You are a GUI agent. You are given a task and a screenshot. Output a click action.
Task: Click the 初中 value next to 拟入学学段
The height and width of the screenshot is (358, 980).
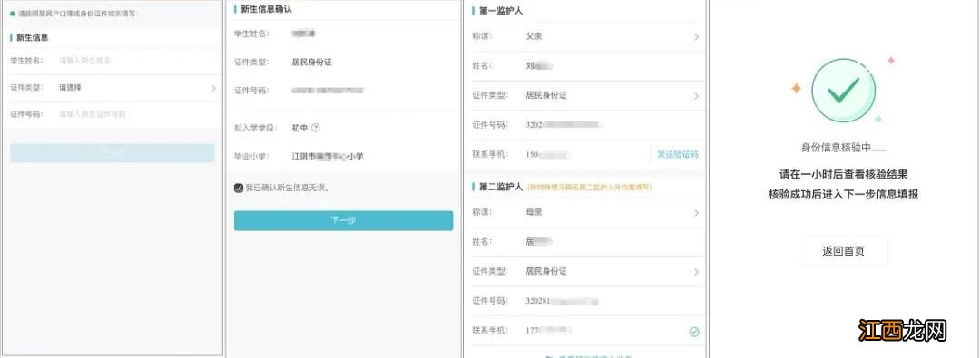coord(300,128)
